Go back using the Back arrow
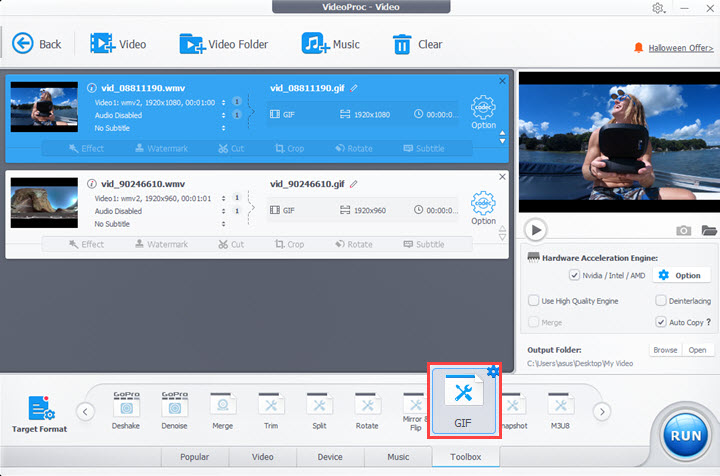 point(36,44)
